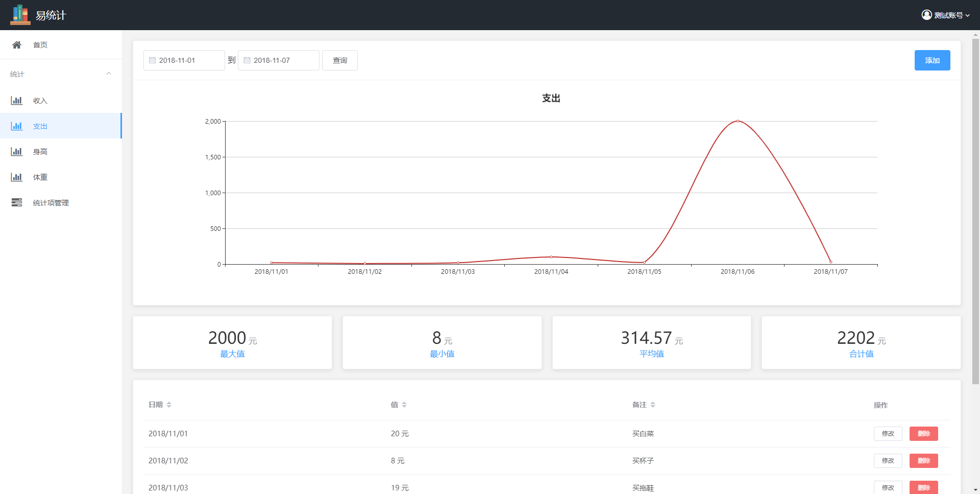Sort the table by 备注 column
Viewport: 980px width, 494px height.
[652, 405]
